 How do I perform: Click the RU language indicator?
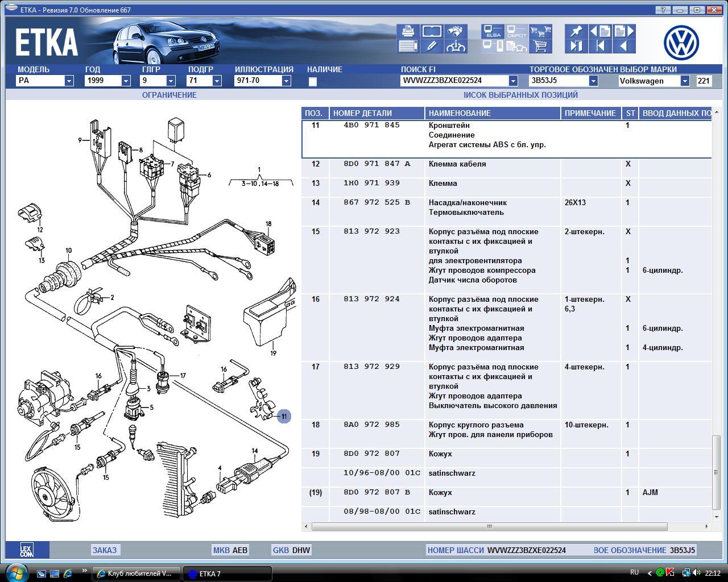click(x=634, y=572)
